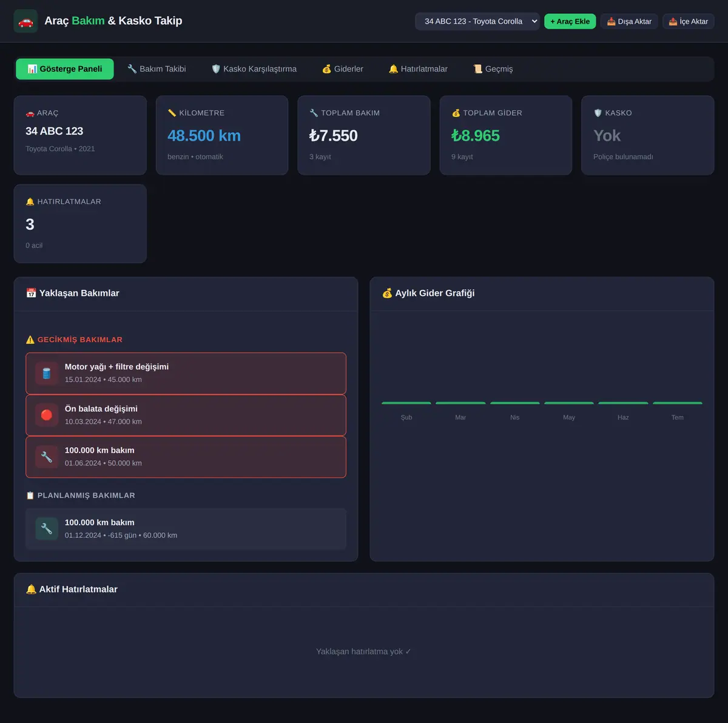The width and height of the screenshot is (728, 723).
Task: Click the scroll icon in Geçmiş tab
Action: [x=478, y=69]
